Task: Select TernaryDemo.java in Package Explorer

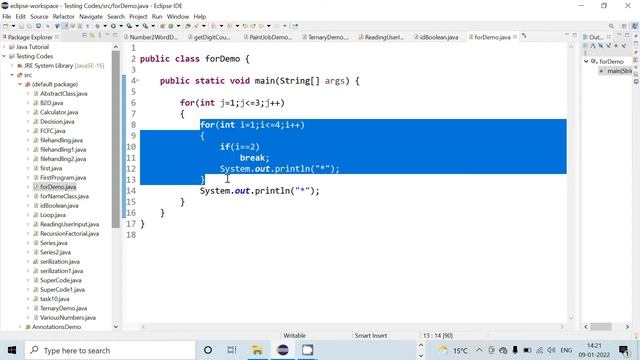Action: (x=60, y=308)
